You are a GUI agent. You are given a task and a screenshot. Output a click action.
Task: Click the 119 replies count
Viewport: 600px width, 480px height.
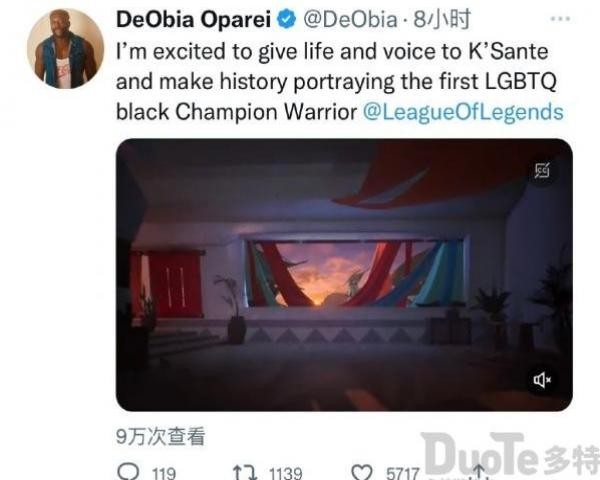[x=164, y=473]
